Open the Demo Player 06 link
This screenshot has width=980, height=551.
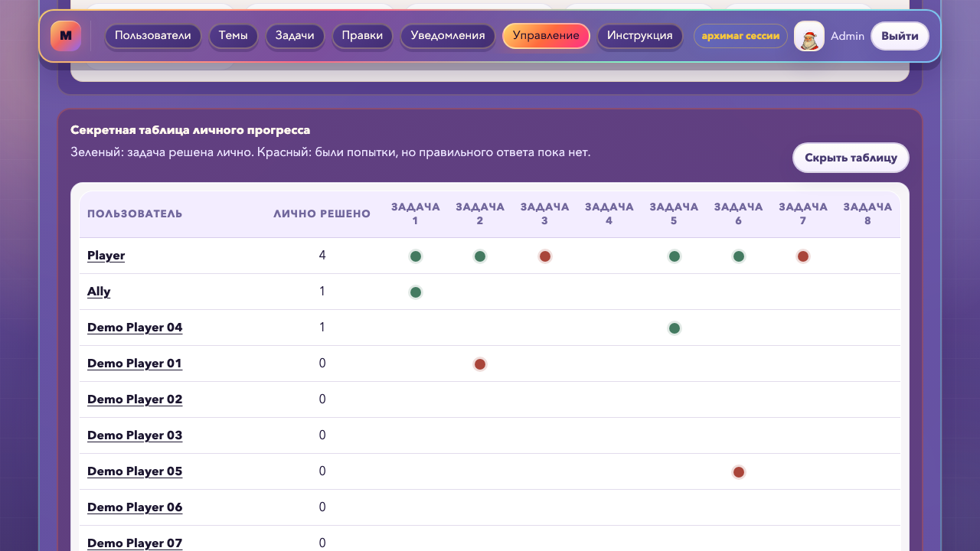(x=135, y=507)
